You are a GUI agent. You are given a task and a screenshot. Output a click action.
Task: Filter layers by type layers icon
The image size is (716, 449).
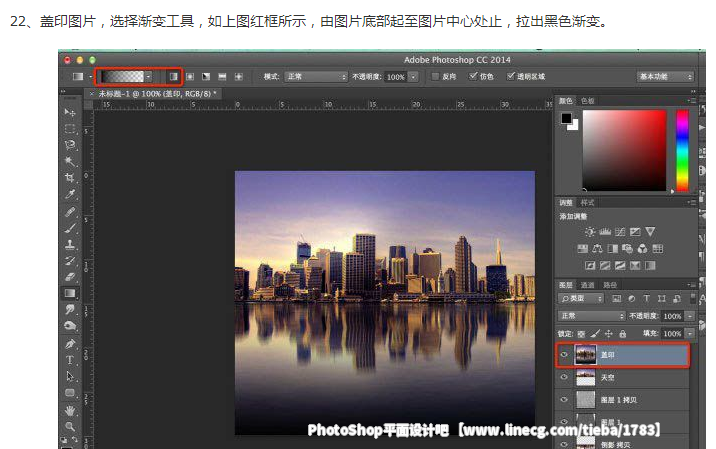[x=647, y=298]
